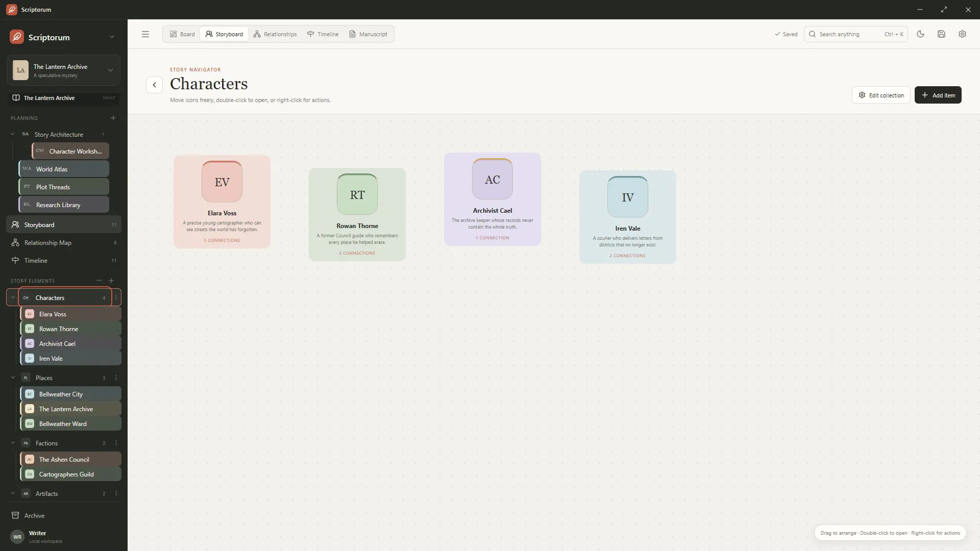The image size is (980, 551).
Task: Open Timeline in the sidebar
Action: point(64,260)
